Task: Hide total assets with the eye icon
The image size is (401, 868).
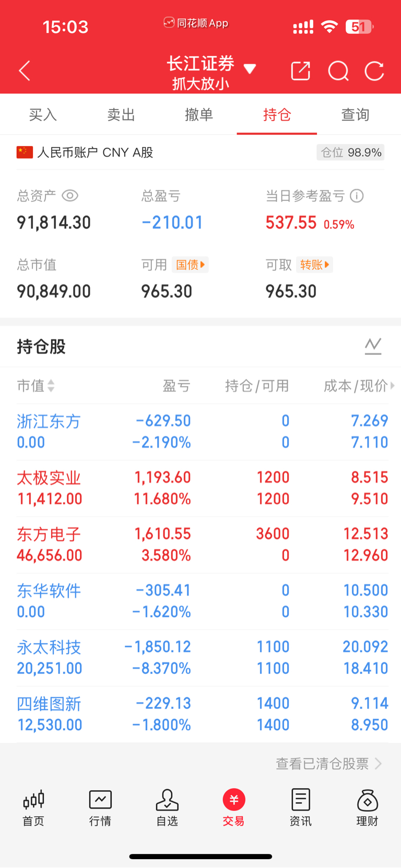Action: point(70,196)
